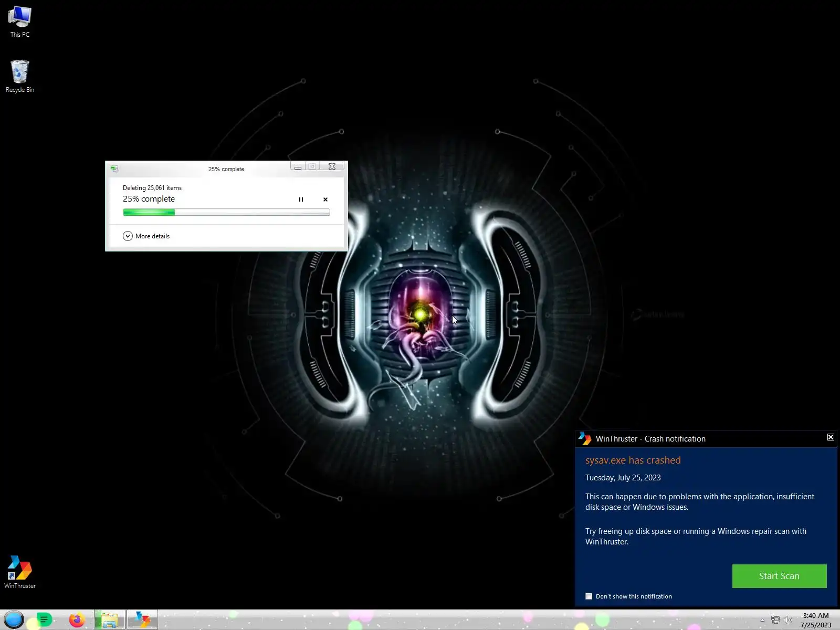Switch to WinThruster in the taskbar
The image size is (840, 630).
pyautogui.click(x=142, y=620)
